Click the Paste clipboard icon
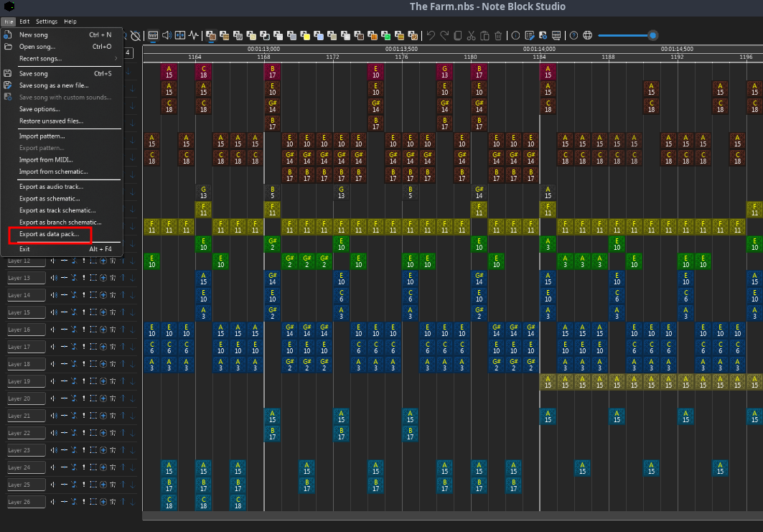The image size is (763, 532). coord(485,35)
